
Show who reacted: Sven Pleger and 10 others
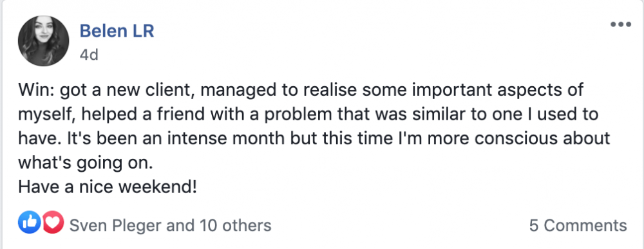pos(171,225)
